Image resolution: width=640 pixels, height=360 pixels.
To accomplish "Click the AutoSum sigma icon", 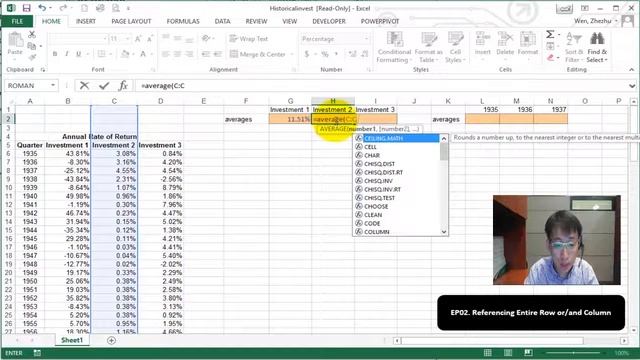I will [550, 35].
